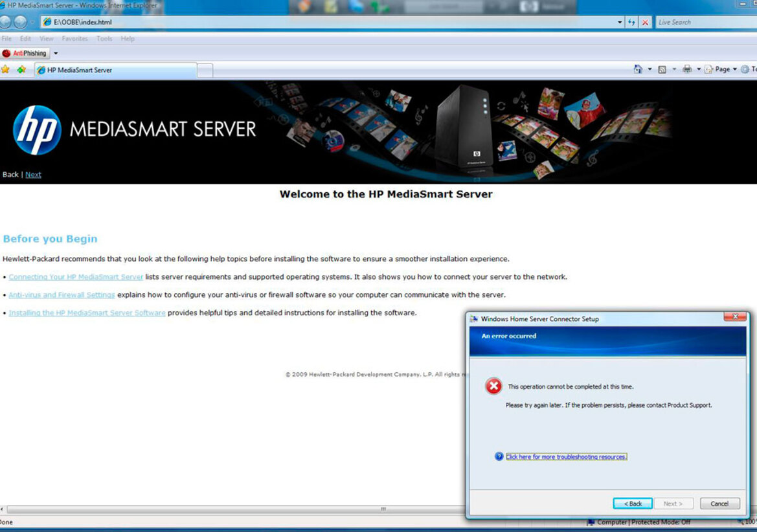Open the Edit menu
This screenshot has height=532, width=757.
tap(26, 39)
